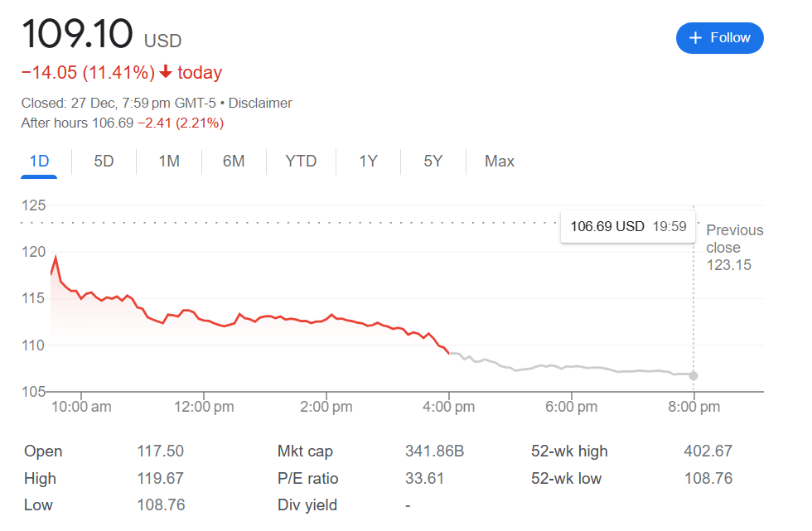This screenshot has width=812, height=531.
Task: View the 5Y chart range
Action: pyautogui.click(x=433, y=162)
